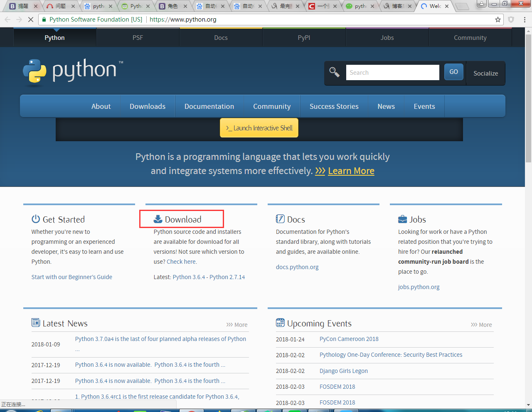Switch to the '提醒' browser tab

tap(23, 6)
